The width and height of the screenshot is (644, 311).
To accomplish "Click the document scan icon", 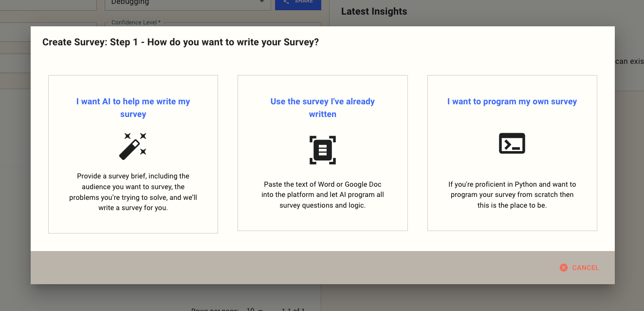I will pos(323,150).
